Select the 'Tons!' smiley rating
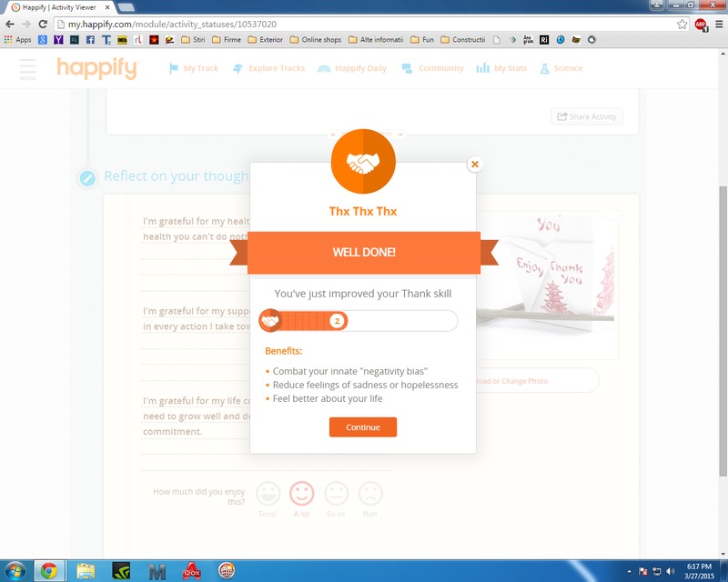The height and width of the screenshot is (582, 728). 268,494
